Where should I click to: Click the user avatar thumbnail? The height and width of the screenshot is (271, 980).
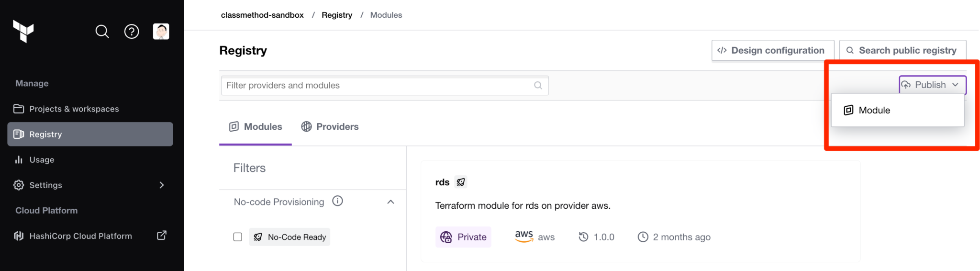pyautogui.click(x=161, y=32)
